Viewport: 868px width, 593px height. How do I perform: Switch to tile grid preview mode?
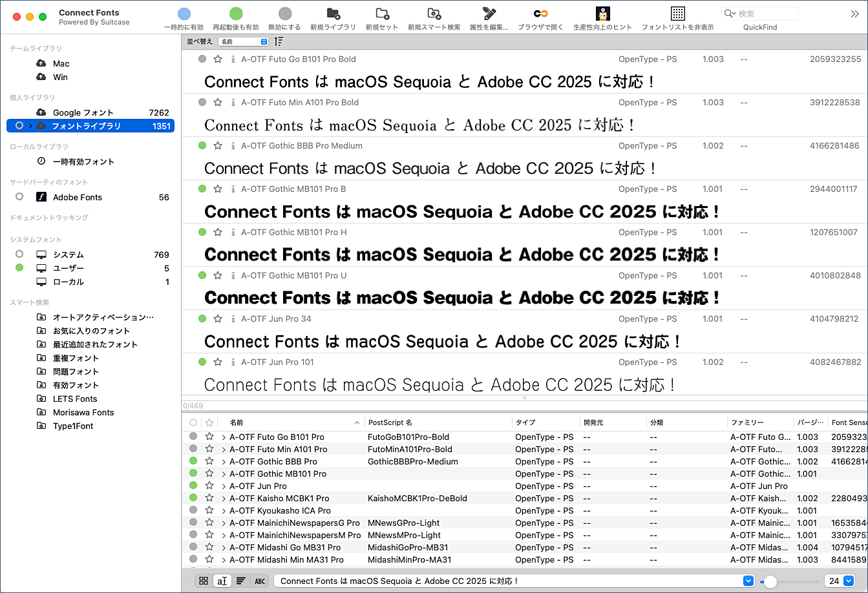tap(204, 581)
